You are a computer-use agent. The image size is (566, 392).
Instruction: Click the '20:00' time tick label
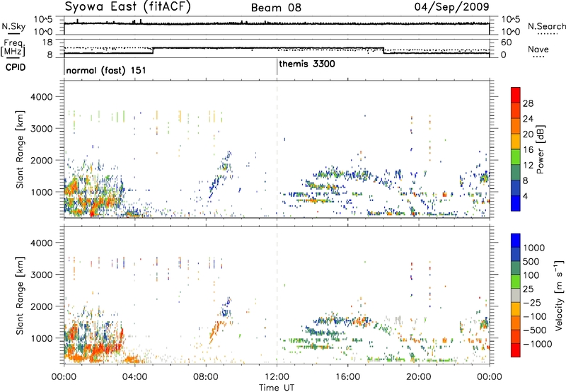(419, 377)
